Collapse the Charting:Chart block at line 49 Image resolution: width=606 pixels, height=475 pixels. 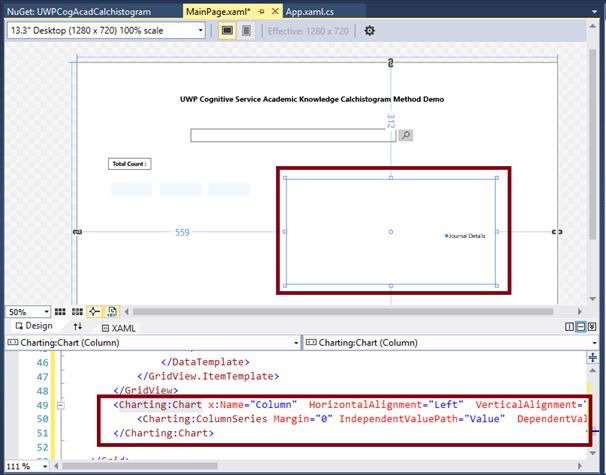coord(61,405)
